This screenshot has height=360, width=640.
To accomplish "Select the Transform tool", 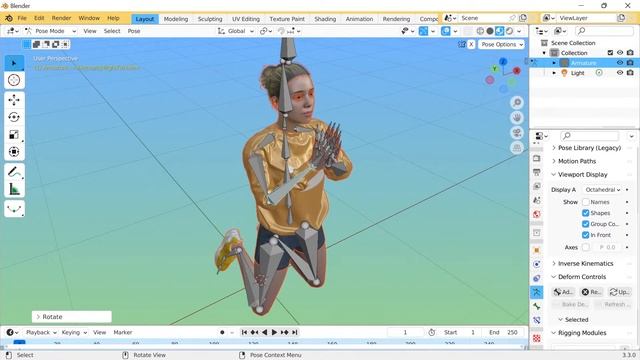I will 14,151.
